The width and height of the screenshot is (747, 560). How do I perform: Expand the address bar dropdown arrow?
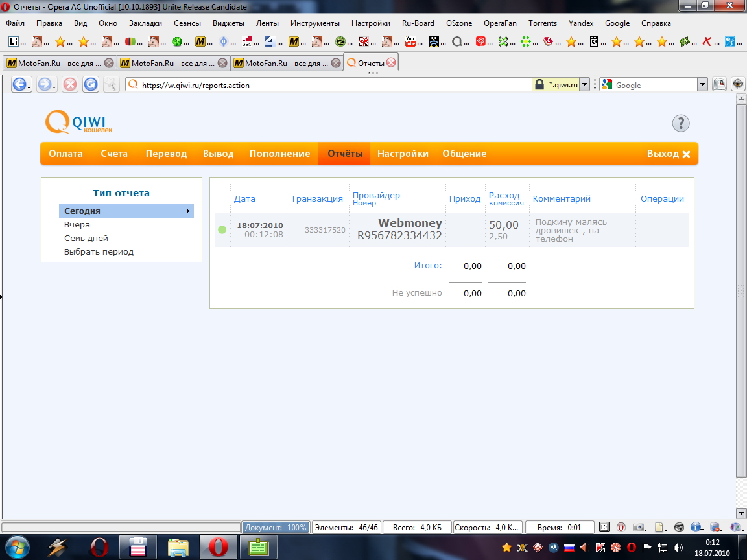(x=585, y=85)
